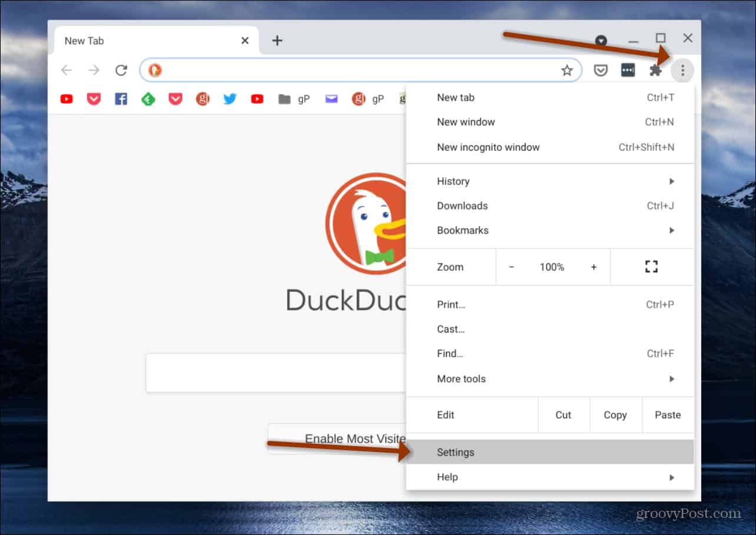The width and height of the screenshot is (756, 535).
Task: Expand the History submenu
Action: point(550,181)
